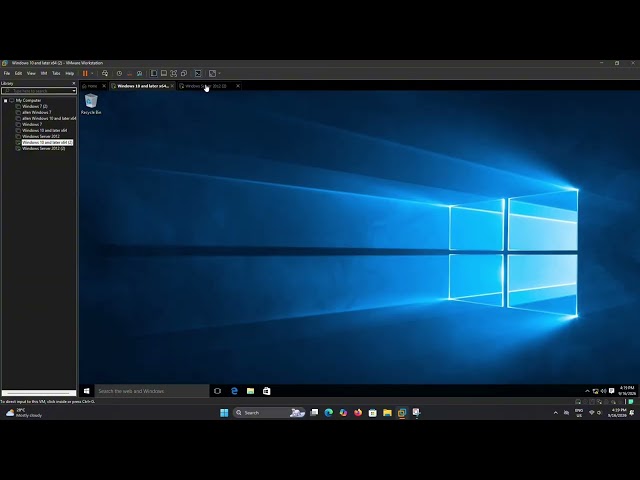This screenshot has width=640, height=480.
Task: Select Windows Server 2012 in the Library
Action: [41, 136]
